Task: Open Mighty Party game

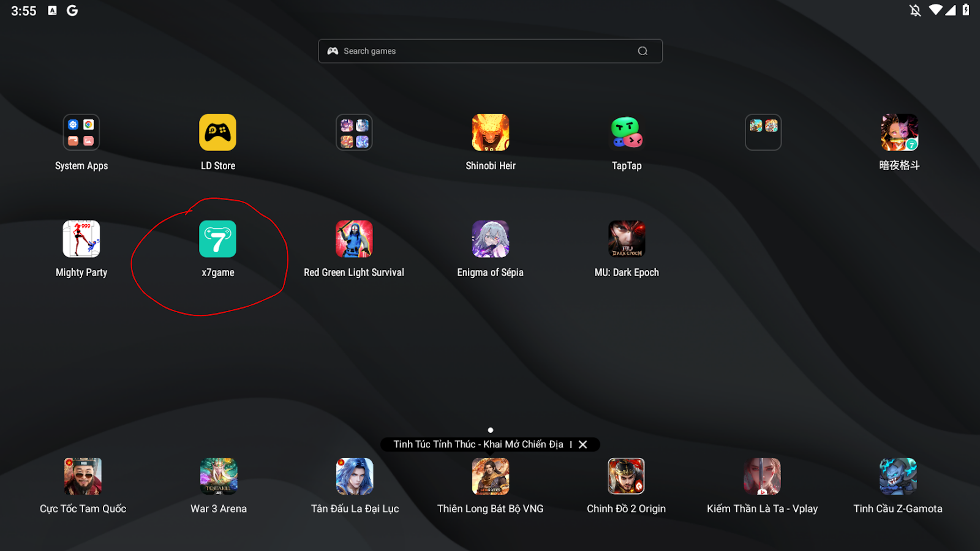Action: [81, 239]
